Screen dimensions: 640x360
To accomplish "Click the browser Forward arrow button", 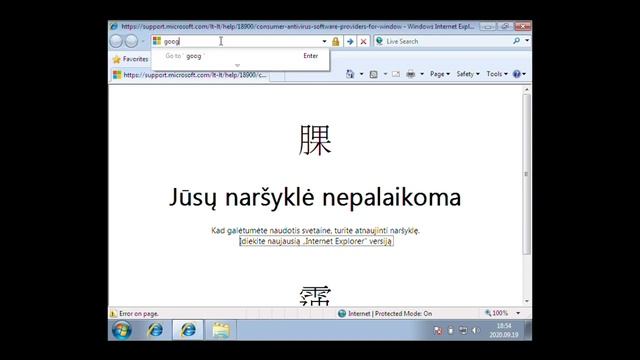I will [x=131, y=41].
